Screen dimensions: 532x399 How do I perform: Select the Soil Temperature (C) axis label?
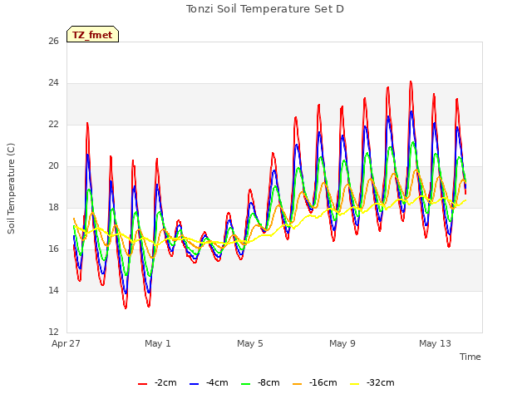(x=11, y=189)
